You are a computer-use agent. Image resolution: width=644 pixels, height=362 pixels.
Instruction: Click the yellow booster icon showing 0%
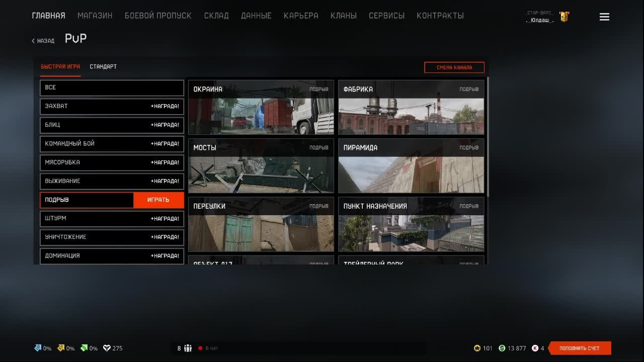tap(61, 348)
